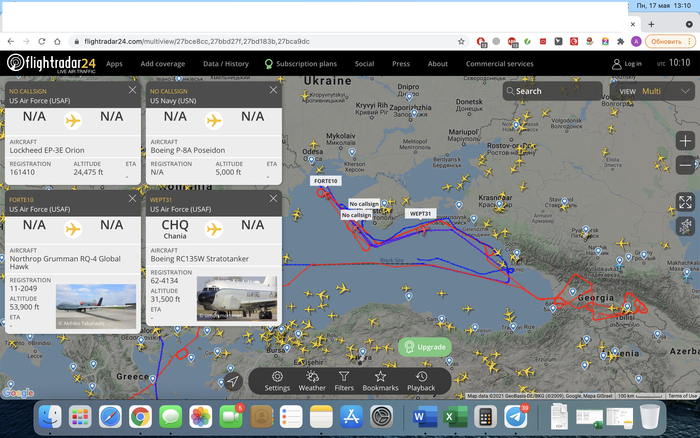
Task: Open Add coverage menu item
Action: [162, 64]
